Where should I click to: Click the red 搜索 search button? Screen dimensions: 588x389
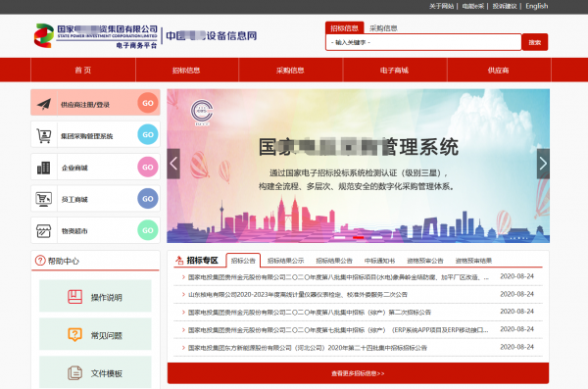point(535,42)
